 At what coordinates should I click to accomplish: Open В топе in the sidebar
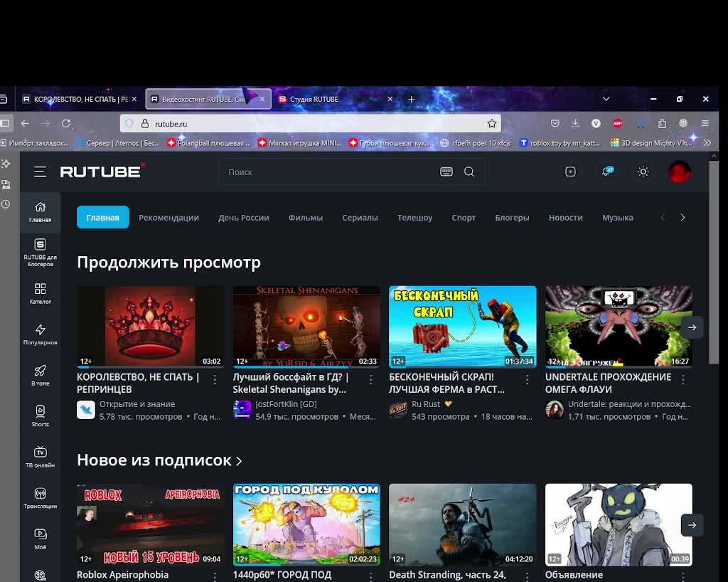click(41, 375)
